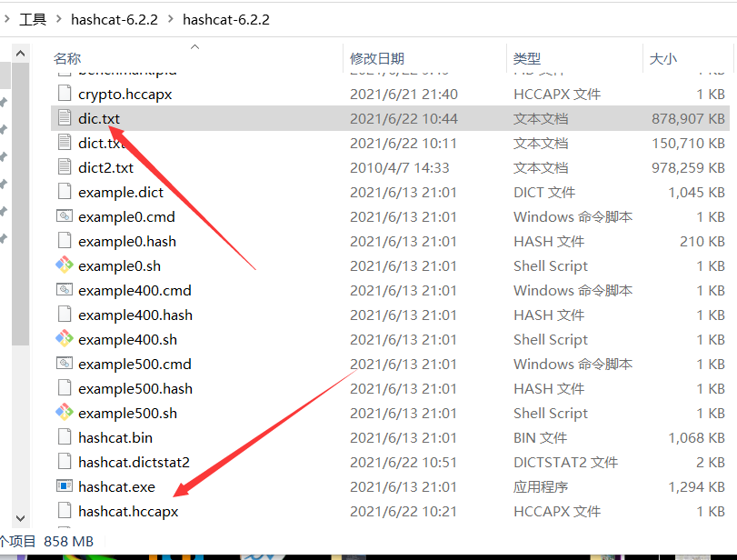The width and height of the screenshot is (737, 560).
Task: Click the 2010/4/7 14:33 date cell
Action: click(x=400, y=168)
